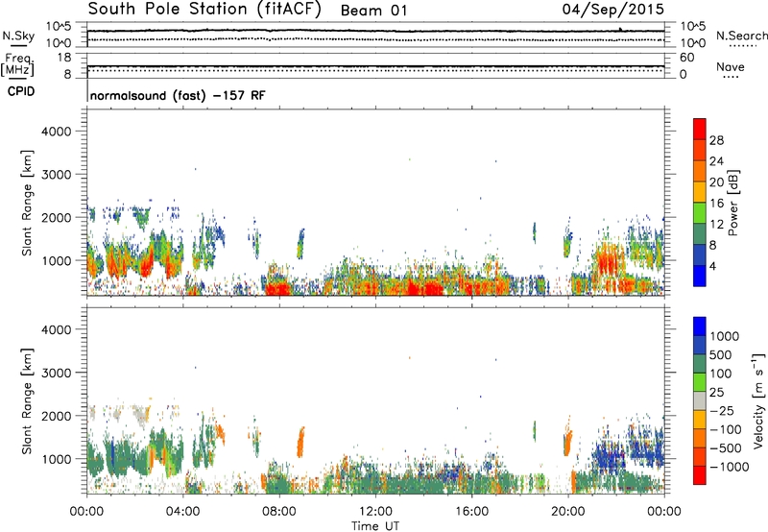This screenshot has height=532, width=768.
Task: Click the '2000' tick on velocity panel
Action: point(57,416)
